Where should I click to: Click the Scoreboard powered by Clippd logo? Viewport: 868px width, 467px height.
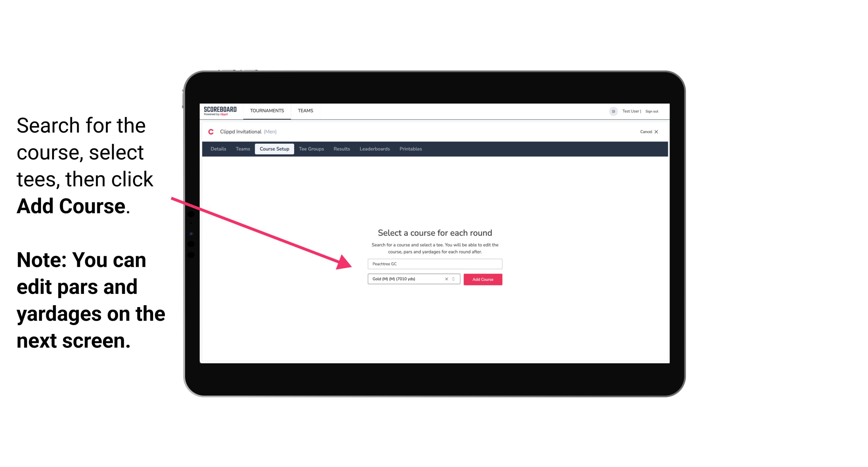click(x=220, y=111)
